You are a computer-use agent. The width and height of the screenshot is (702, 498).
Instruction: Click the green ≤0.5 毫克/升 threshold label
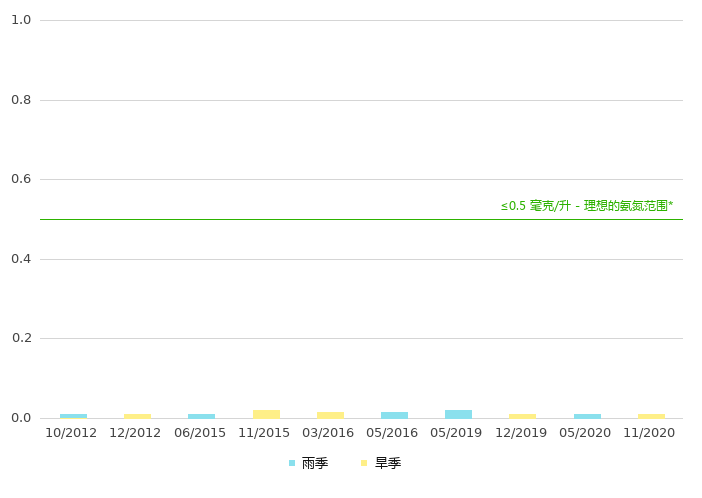(x=586, y=206)
